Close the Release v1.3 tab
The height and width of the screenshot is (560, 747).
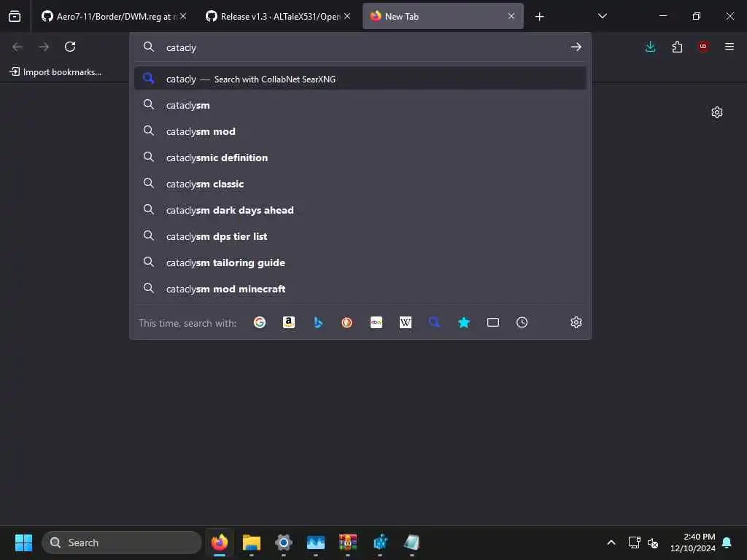tap(347, 16)
